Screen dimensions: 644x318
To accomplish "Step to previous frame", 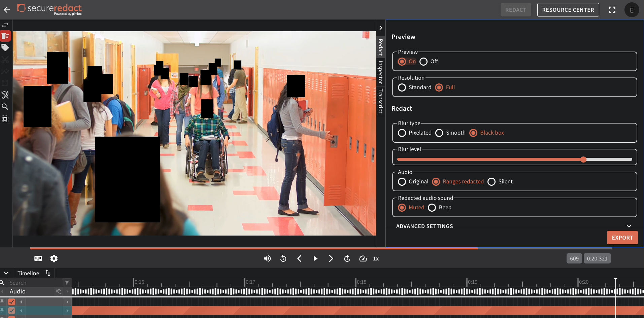I will tap(299, 258).
